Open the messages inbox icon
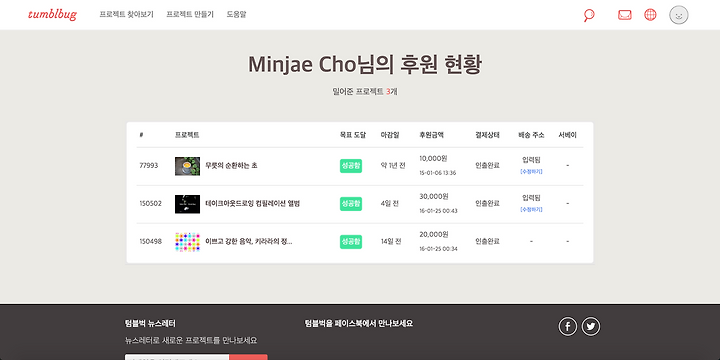720x360 pixels. (x=624, y=15)
